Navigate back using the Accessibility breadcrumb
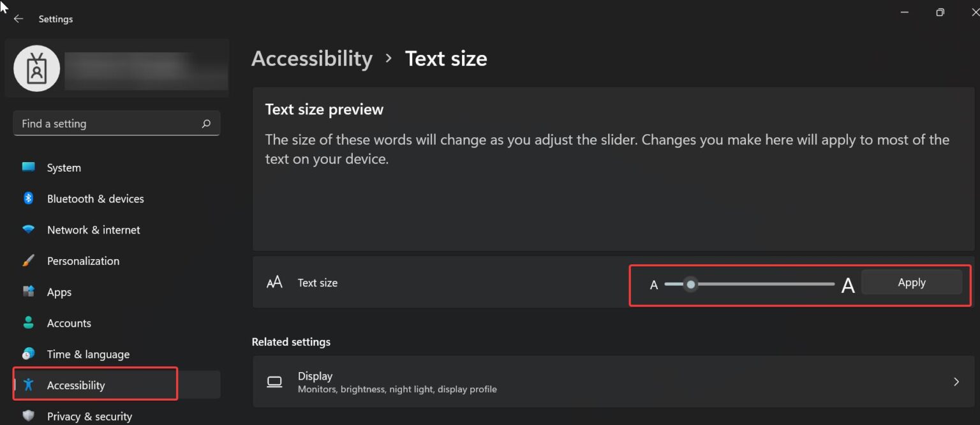 click(312, 58)
